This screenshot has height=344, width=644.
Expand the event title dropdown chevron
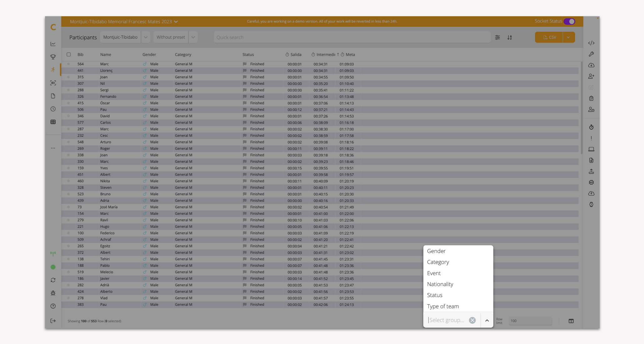click(x=176, y=22)
